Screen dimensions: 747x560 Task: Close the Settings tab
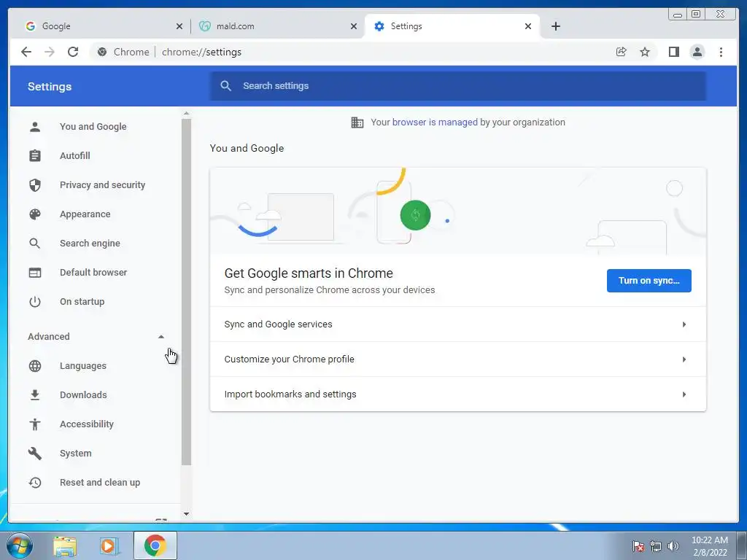[528, 26]
